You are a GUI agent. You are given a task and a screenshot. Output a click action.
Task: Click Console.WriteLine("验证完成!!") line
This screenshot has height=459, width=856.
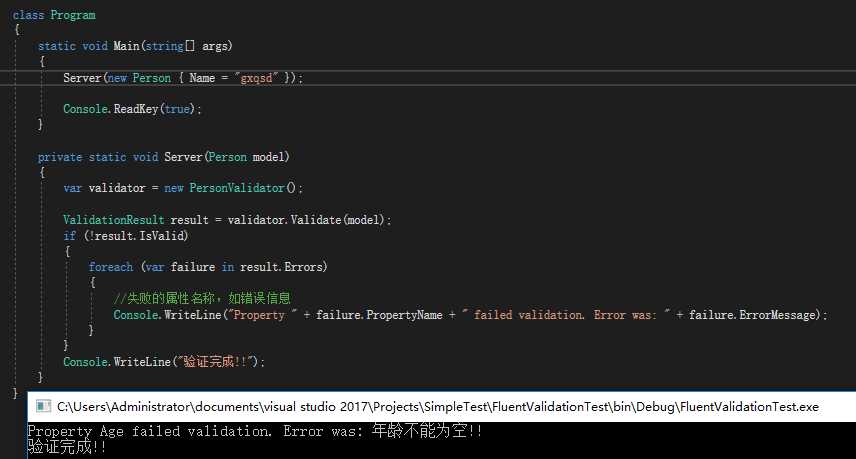pyautogui.click(x=164, y=362)
